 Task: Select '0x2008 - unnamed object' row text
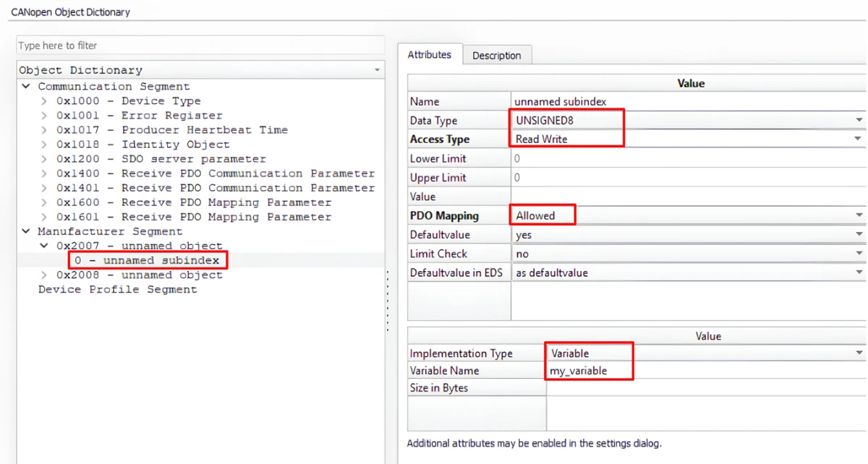tap(140, 275)
